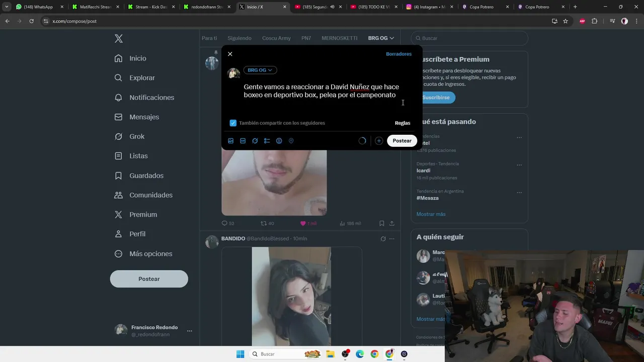This screenshot has height=362, width=644.
Task: Share the first feed post
Action: (392, 223)
